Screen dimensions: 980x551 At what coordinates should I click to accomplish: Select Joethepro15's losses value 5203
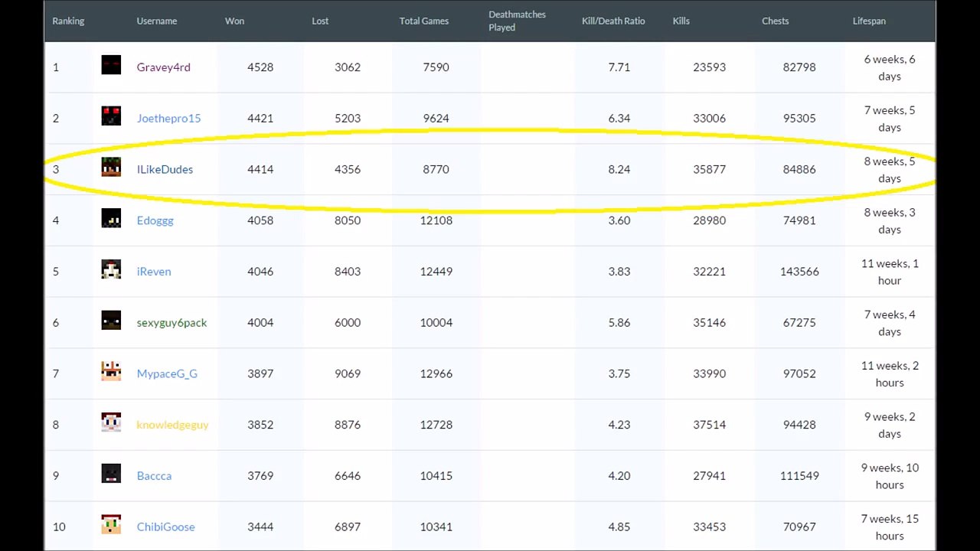click(x=348, y=119)
